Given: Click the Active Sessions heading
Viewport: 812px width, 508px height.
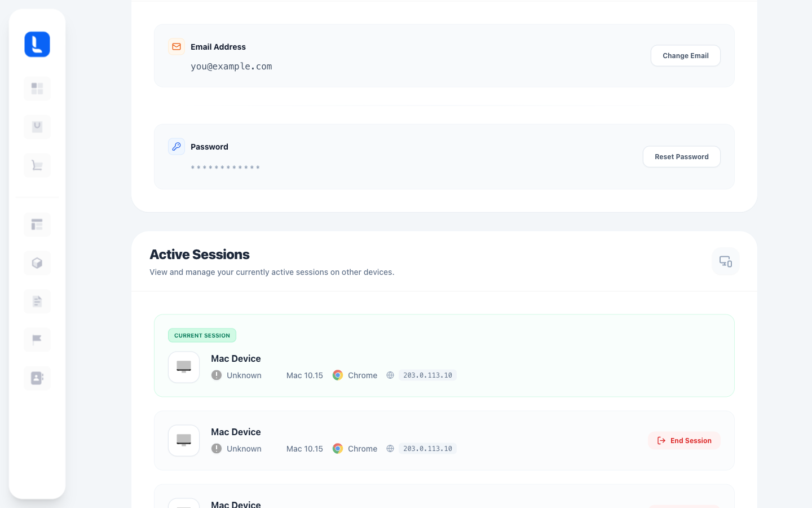Looking at the screenshot, I should click(x=200, y=255).
